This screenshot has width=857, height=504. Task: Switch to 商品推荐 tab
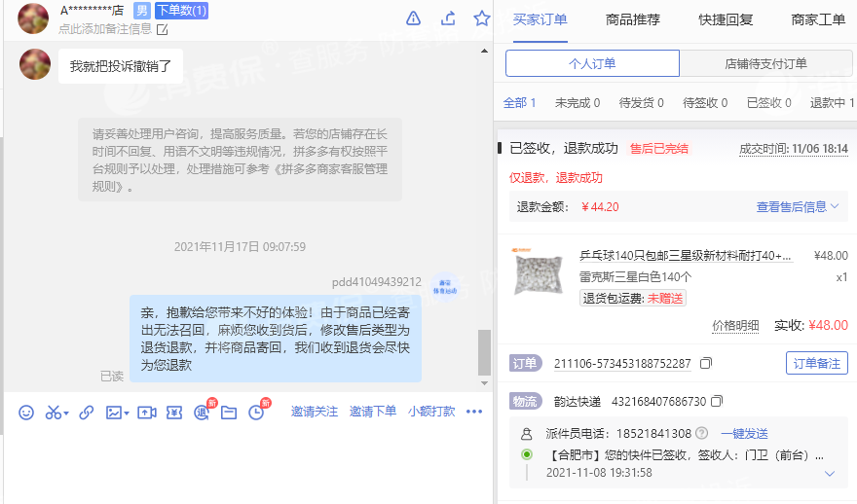[633, 19]
